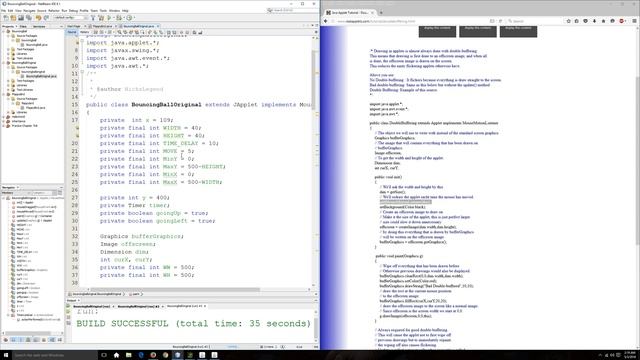The image size is (640, 360).
Task: Click Last Edit icon in editor toolbar
Action: point(95,32)
